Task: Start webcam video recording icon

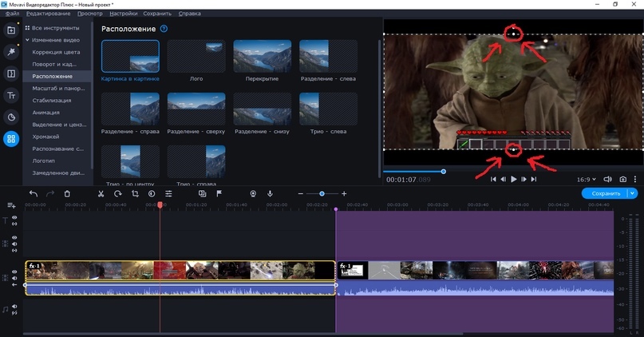Action: pyautogui.click(x=253, y=193)
